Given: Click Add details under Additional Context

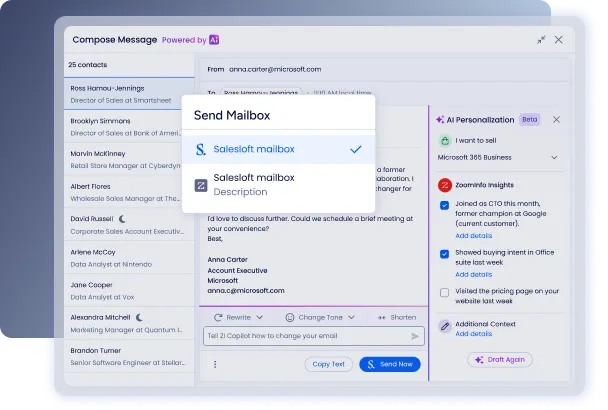Looking at the screenshot, I should pos(473,334).
